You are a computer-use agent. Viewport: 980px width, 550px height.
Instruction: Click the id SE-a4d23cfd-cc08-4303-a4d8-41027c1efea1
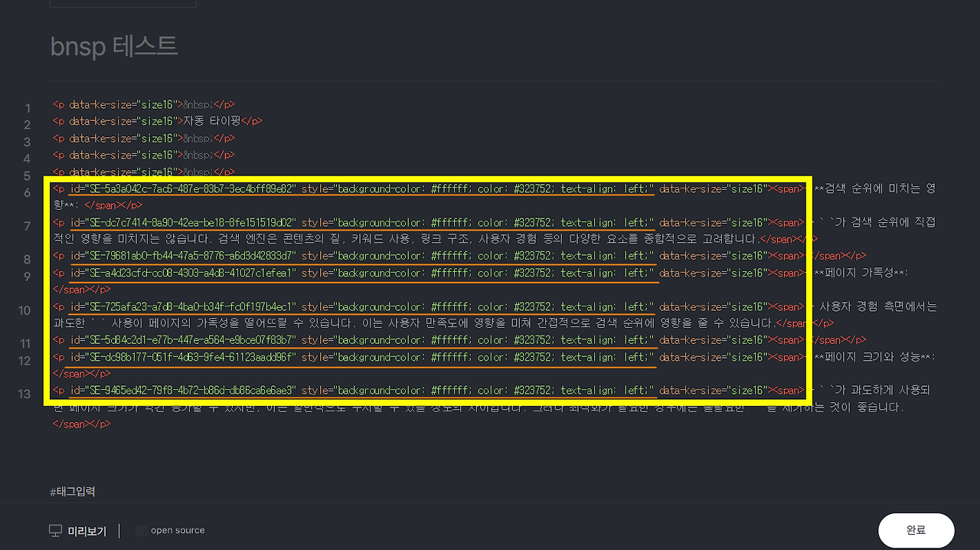(x=192, y=273)
